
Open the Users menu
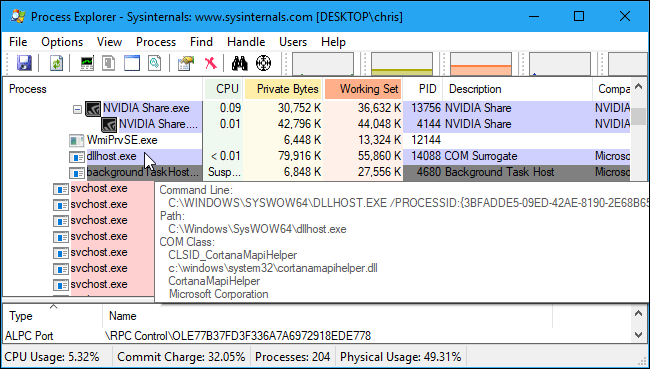point(293,42)
